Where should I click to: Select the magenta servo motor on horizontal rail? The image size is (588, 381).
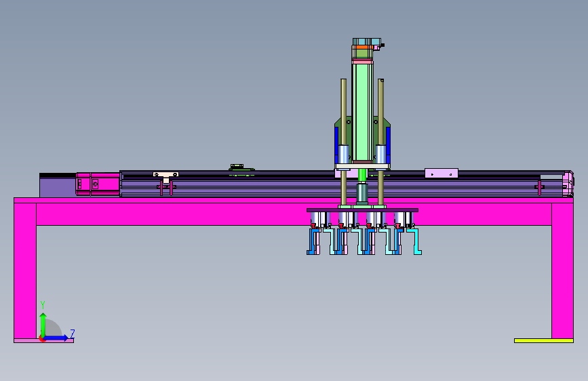tap(98, 184)
